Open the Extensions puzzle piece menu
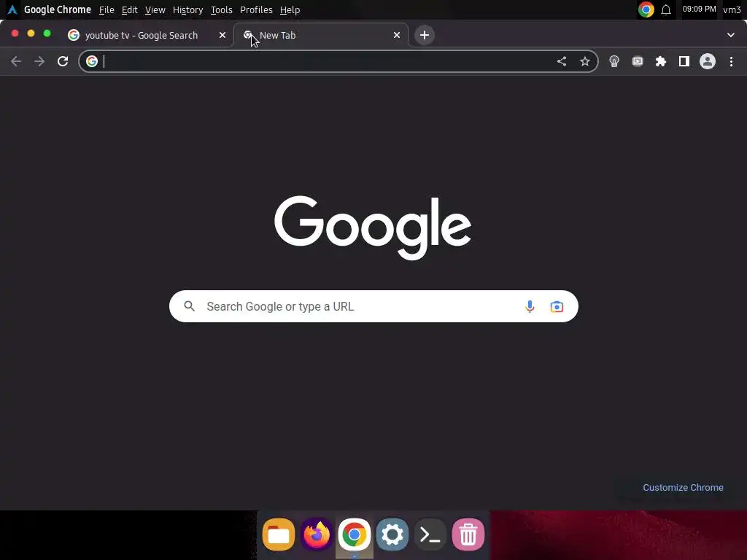 (x=661, y=61)
